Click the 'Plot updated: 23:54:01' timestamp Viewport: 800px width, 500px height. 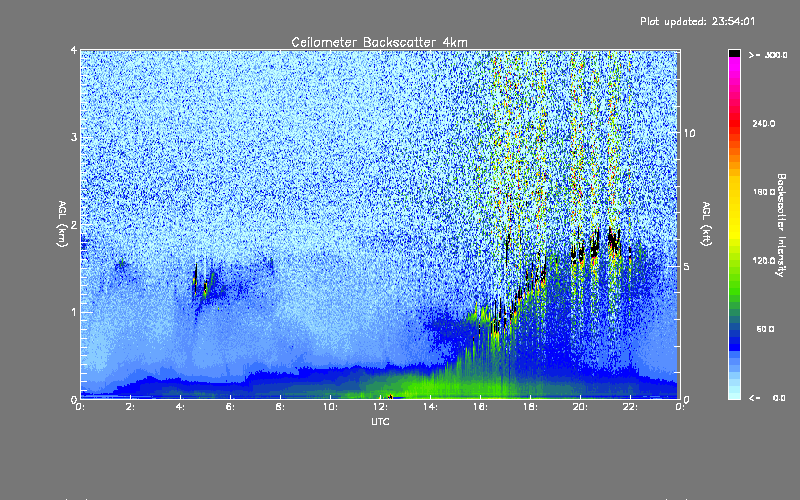click(x=697, y=21)
